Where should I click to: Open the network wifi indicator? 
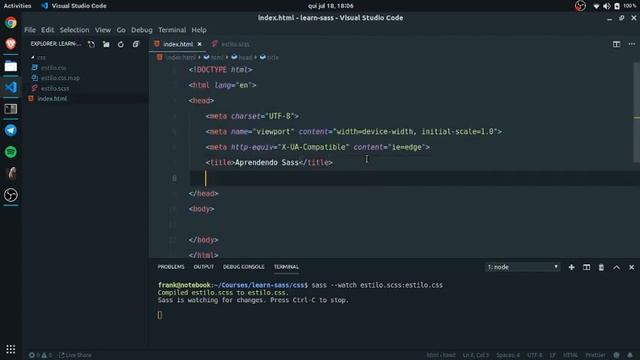(x=596, y=6)
